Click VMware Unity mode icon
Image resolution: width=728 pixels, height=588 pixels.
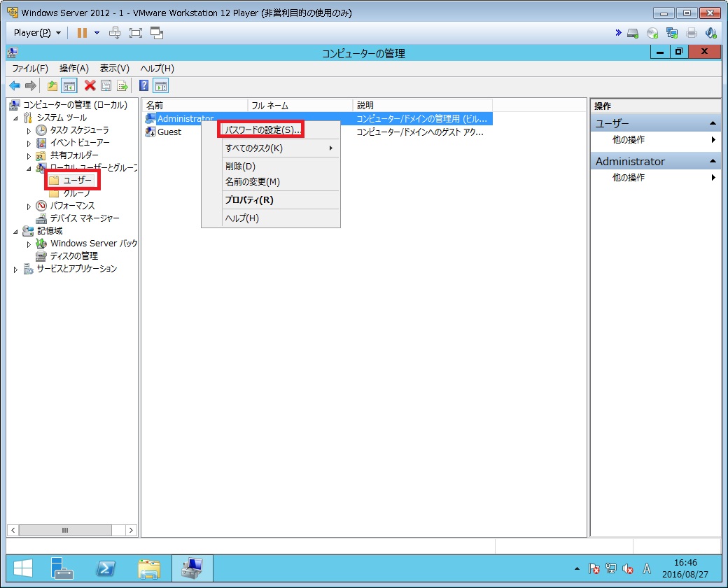(157, 32)
